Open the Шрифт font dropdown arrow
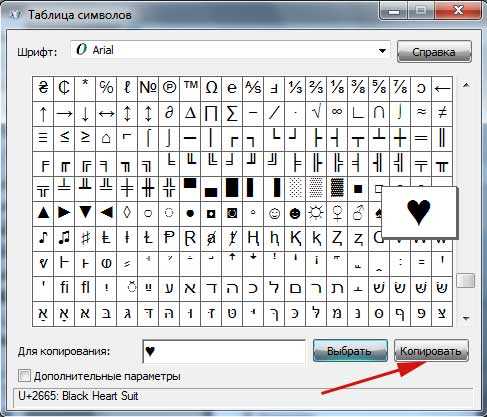This screenshot has width=487, height=417. coord(382,51)
